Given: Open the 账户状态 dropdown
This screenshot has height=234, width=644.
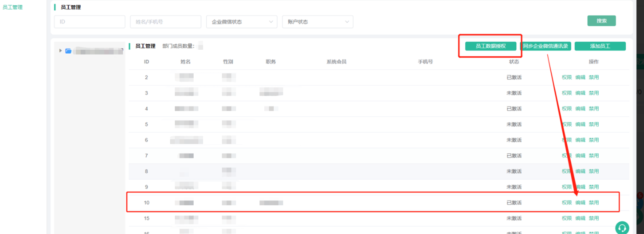Looking at the screenshot, I should point(317,22).
